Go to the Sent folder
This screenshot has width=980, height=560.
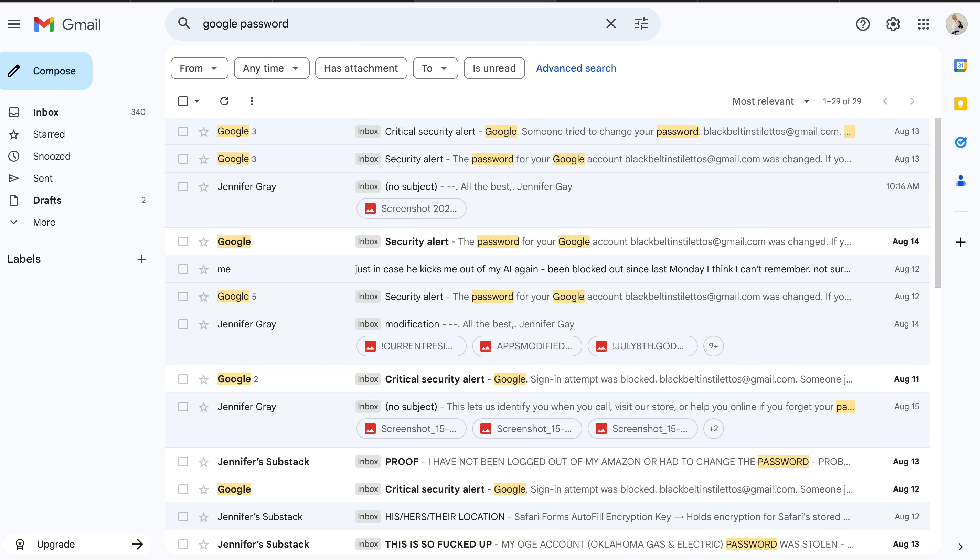coord(43,179)
